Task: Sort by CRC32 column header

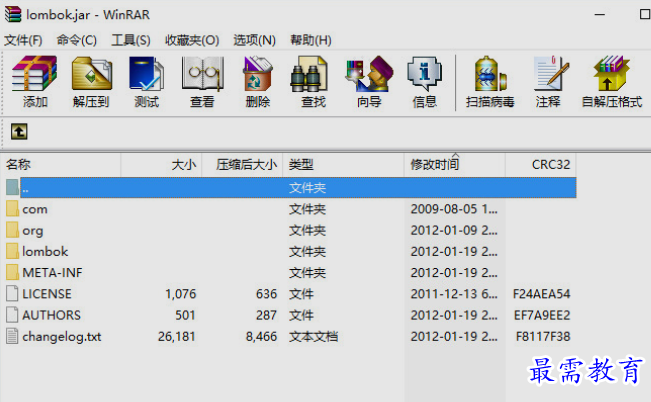Action: coord(541,165)
